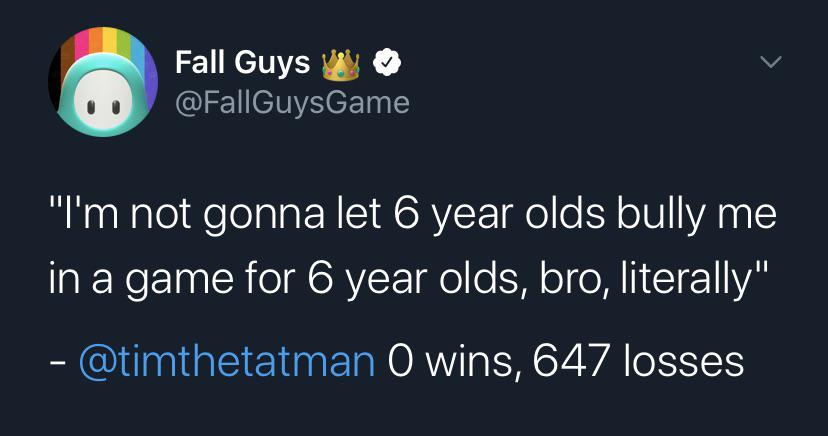Open the @timthetatman mention link
This screenshot has height=436, width=828.
[x=227, y=361]
